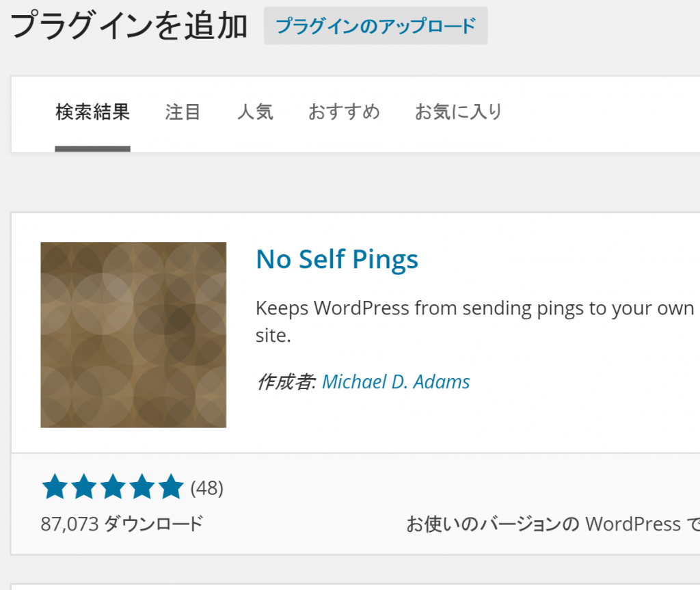Click the (48) ratings count

206,487
